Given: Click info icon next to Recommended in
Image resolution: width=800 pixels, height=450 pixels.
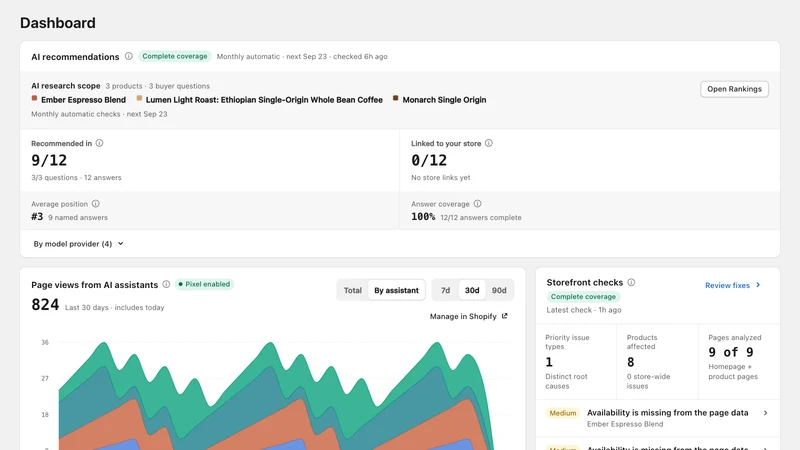Looking at the screenshot, I should [x=99, y=143].
